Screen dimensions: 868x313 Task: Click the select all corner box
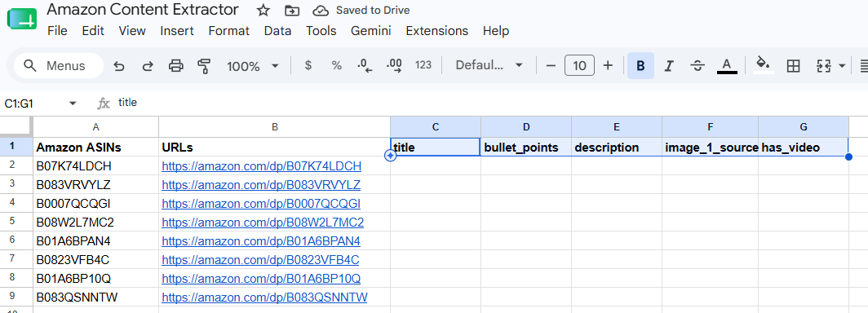[16, 127]
